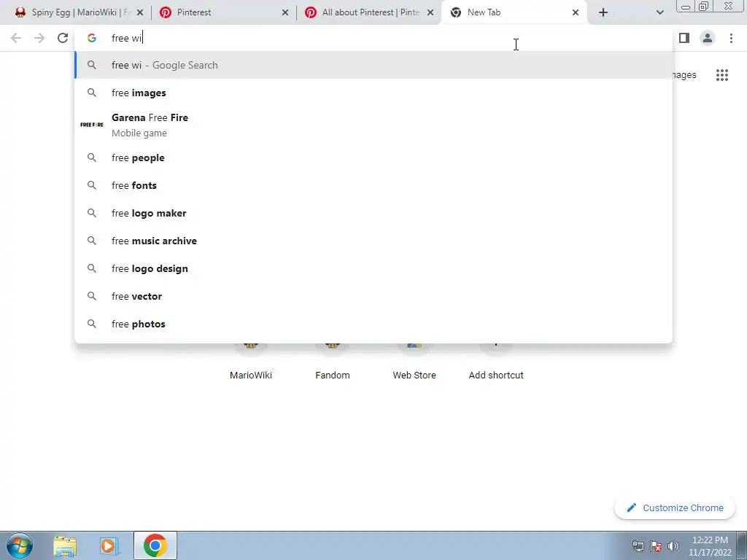Open the Action Center flag icon
The width and height of the screenshot is (747, 560).
tap(656, 546)
